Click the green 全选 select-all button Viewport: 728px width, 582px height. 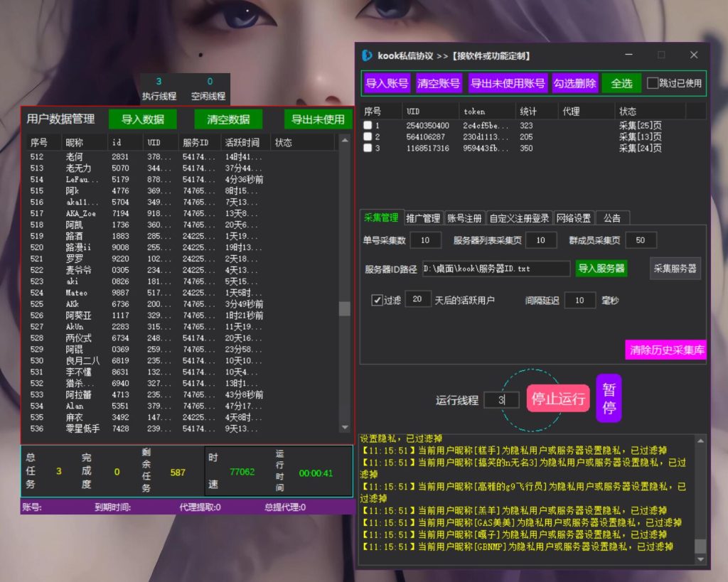coord(621,83)
